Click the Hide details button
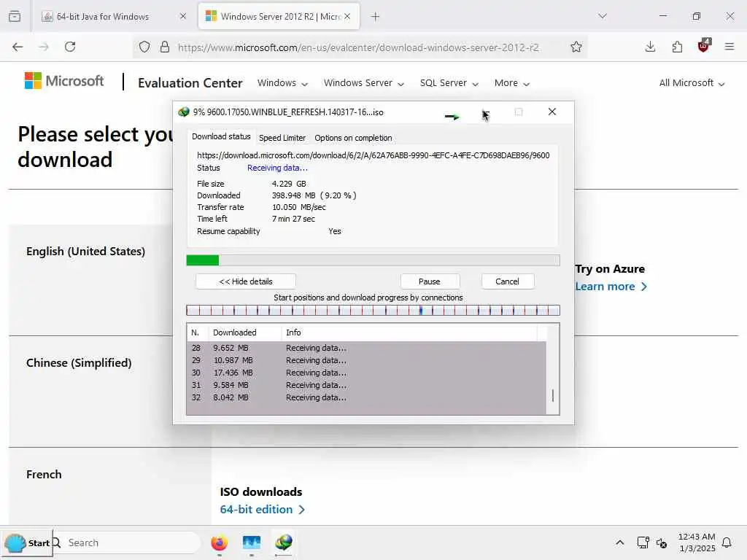This screenshot has height=560, width=747. 246,281
